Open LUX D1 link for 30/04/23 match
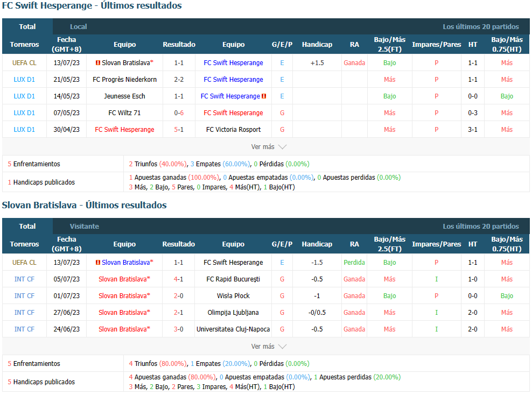Screen dimensions: 532x395 24,129
